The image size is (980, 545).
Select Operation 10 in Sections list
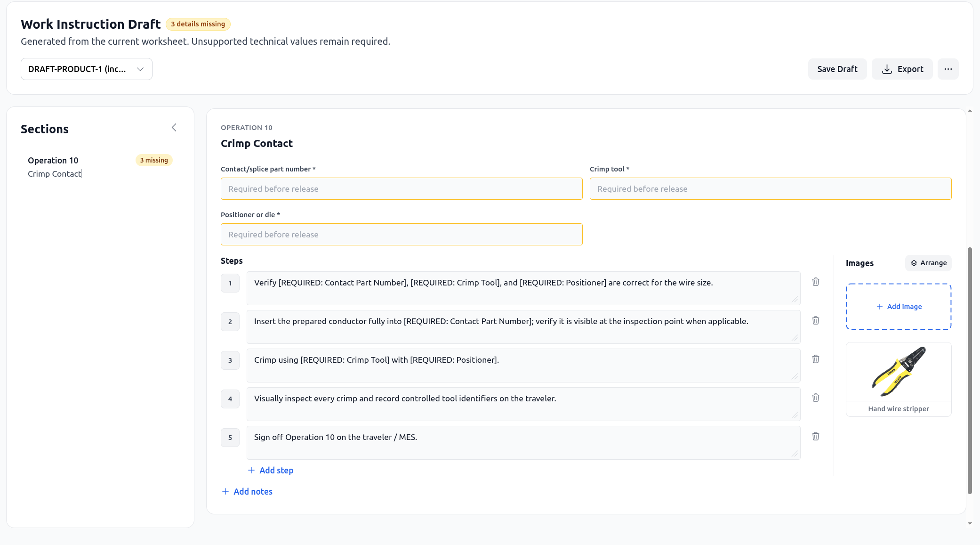(x=100, y=167)
